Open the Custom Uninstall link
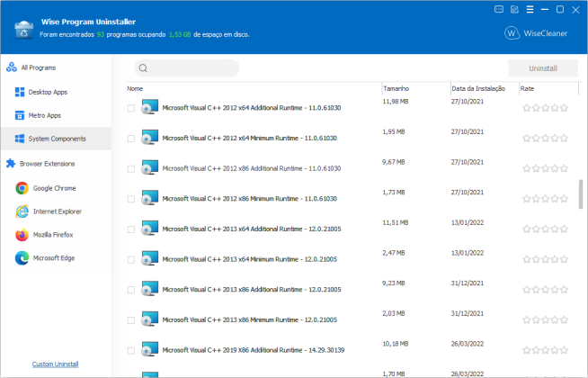The width and height of the screenshot is (588, 378). pos(55,364)
